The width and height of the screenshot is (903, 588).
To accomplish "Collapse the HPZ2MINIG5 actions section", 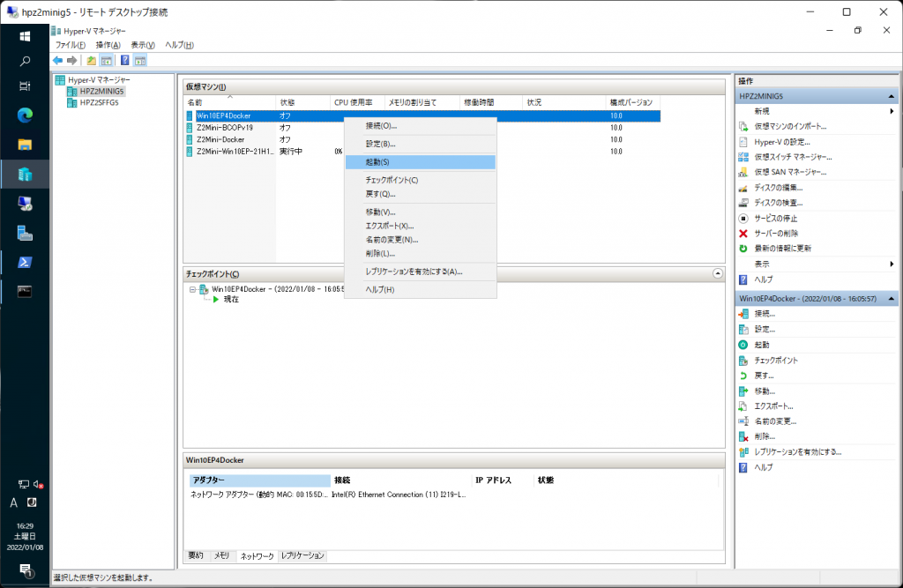I will coord(891,96).
